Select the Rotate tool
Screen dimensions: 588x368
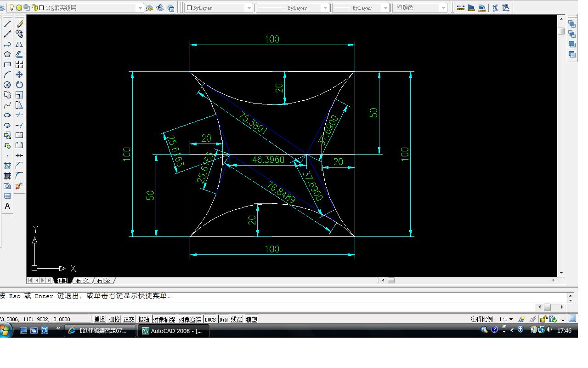pos(19,85)
